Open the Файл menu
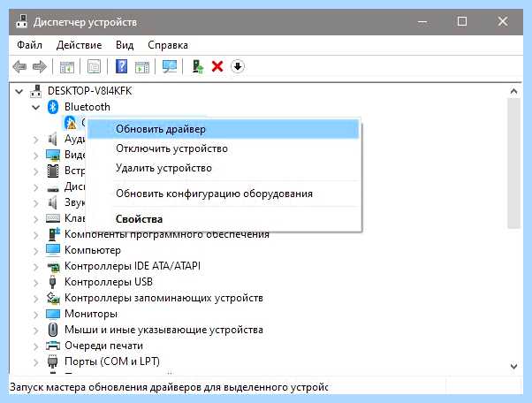Screen dimensions: 532x403 pos(29,45)
